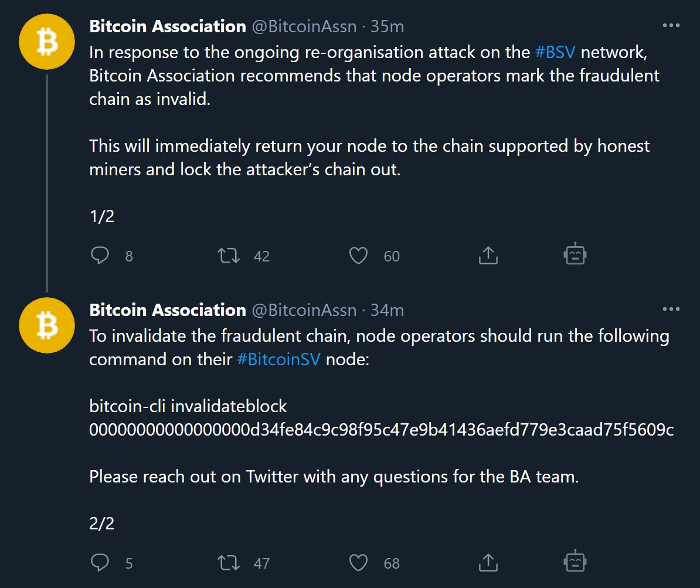Click robot icon under first tweet
Image resolution: width=700 pixels, height=588 pixels.
click(x=575, y=254)
